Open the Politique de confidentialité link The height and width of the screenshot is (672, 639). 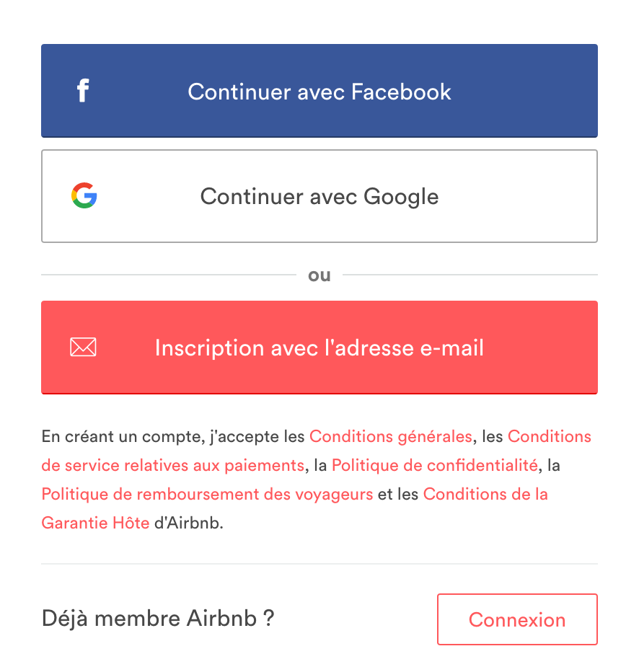coord(435,466)
